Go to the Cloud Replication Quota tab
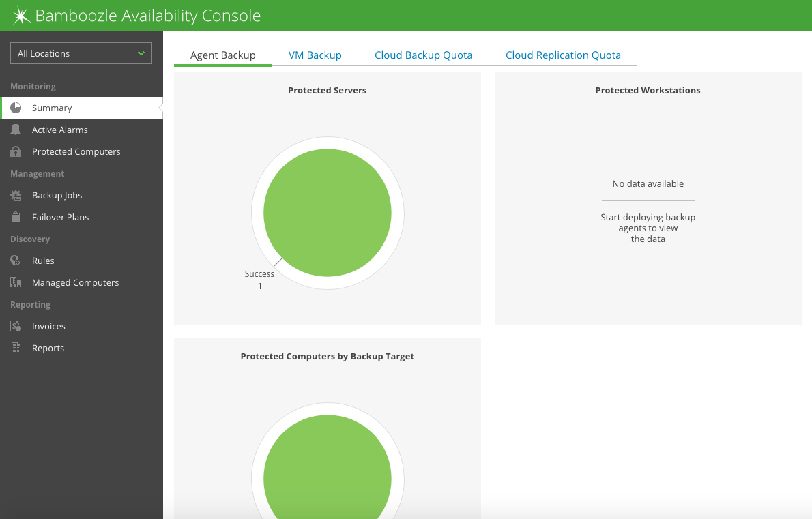 [x=563, y=55]
